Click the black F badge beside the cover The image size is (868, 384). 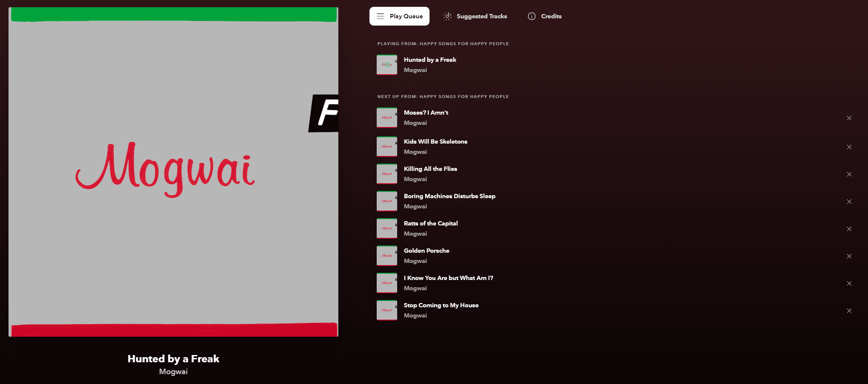click(323, 113)
